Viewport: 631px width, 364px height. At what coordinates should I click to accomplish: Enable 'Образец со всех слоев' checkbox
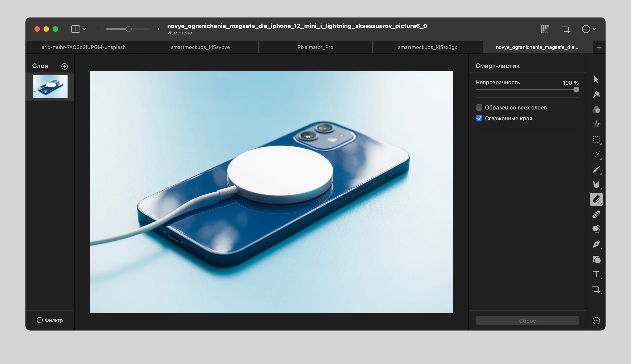tap(479, 107)
